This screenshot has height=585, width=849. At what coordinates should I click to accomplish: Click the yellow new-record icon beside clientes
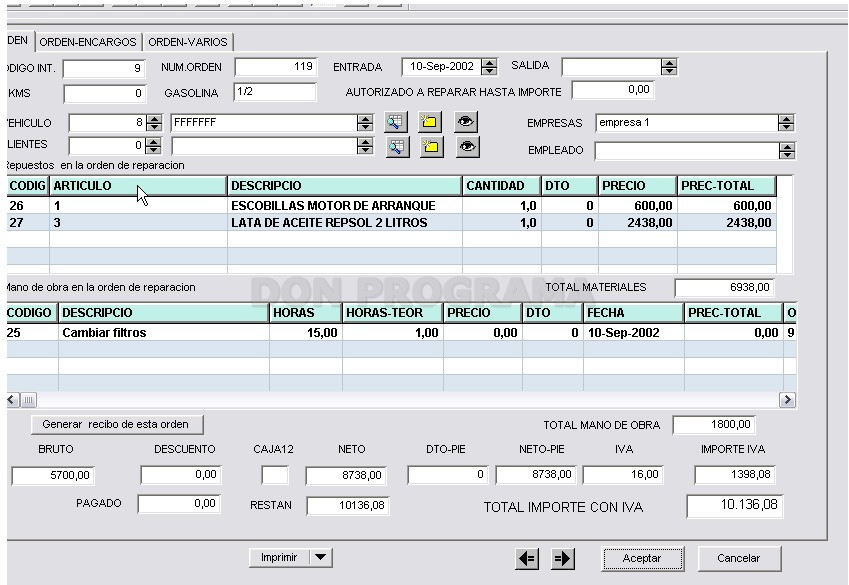coord(432,147)
